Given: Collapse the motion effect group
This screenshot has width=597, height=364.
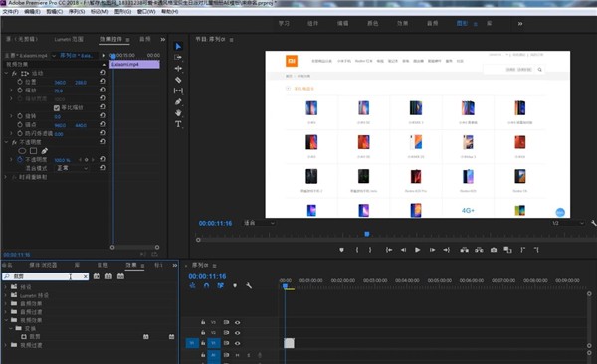Looking at the screenshot, I should pyautogui.click(x=6, y=73).
